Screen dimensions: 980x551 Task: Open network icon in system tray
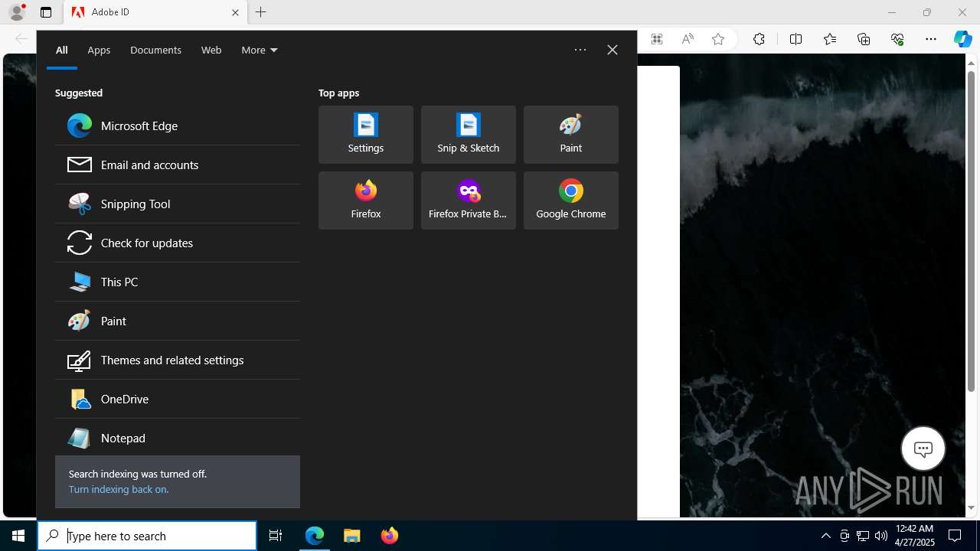click(x=863, y=536)
